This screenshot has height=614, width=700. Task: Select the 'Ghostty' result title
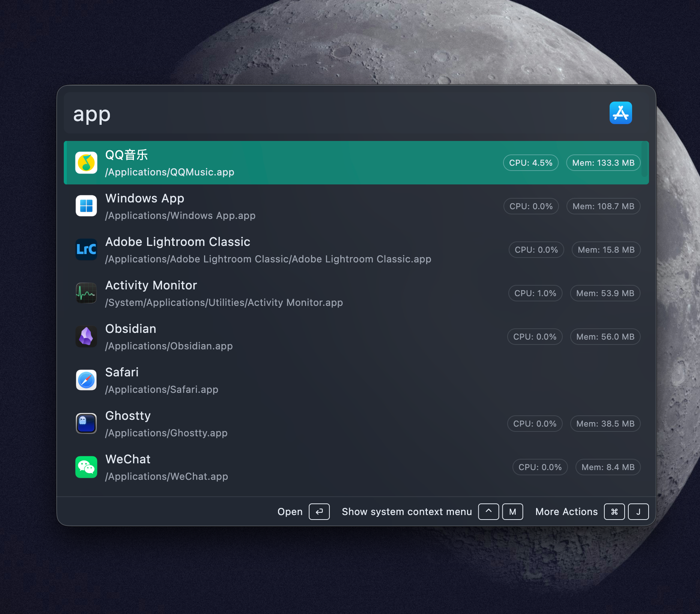tap(128, 416)
